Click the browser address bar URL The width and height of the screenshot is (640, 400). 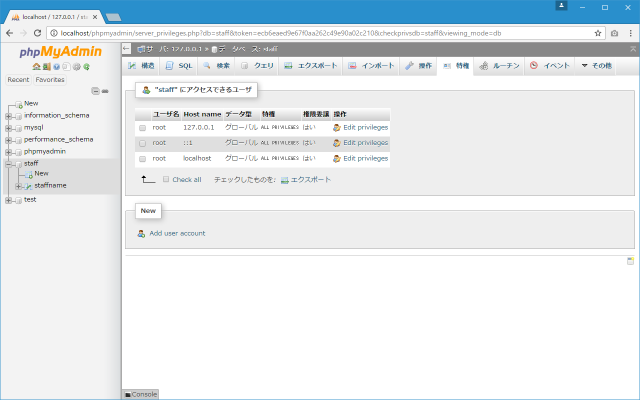click(281, 33)
